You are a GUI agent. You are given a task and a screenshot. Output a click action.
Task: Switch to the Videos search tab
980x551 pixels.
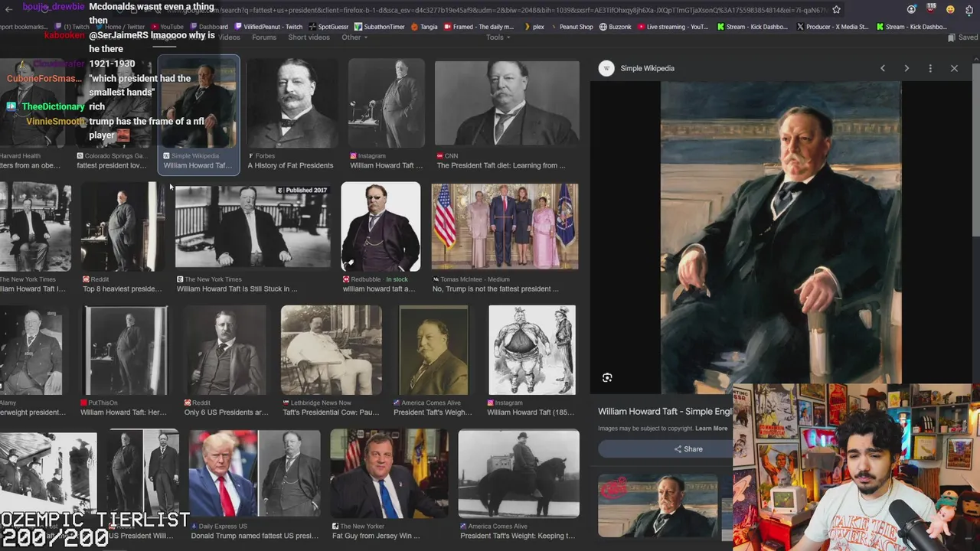[x=229, y=37]
